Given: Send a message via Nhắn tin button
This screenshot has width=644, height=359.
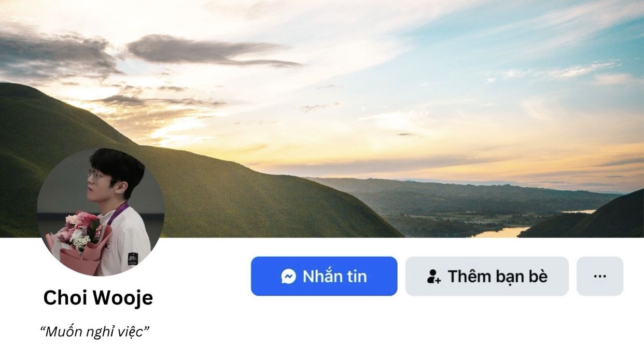Looking at the screenshot, I should pyautogui.click(x=324, y=276).
